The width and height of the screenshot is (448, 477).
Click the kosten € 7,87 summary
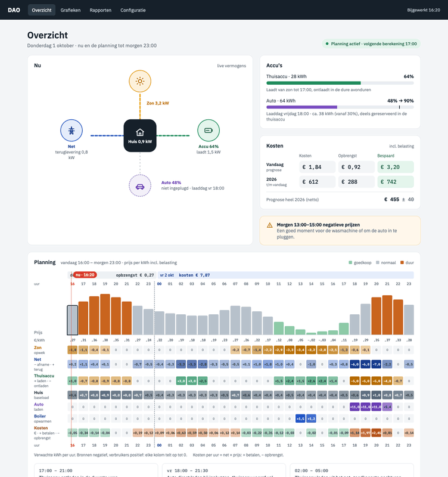(x=194, y=275)
